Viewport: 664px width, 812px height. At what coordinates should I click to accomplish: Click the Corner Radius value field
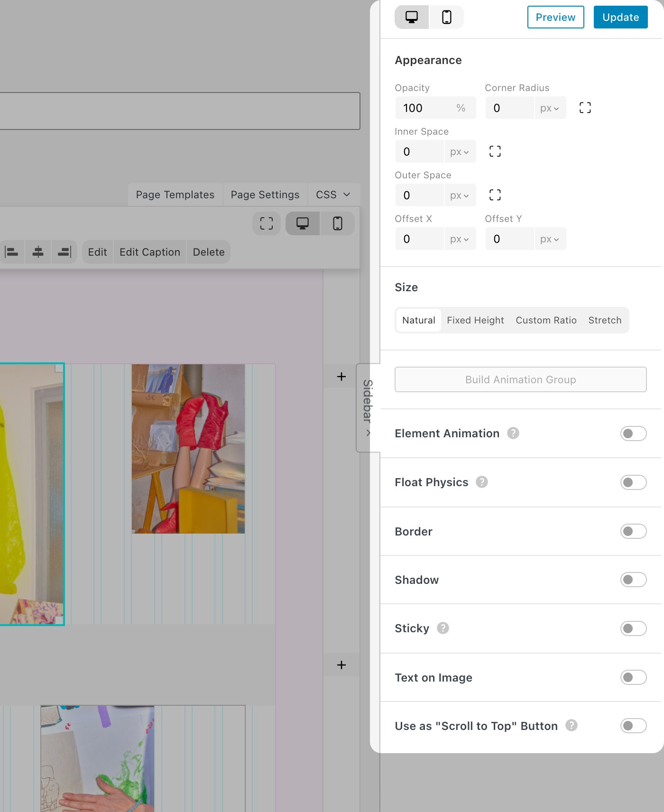[x=510, y=108]
